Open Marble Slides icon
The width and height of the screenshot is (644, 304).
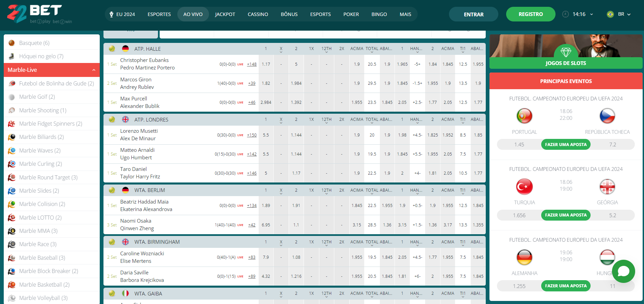coord(12,191)
